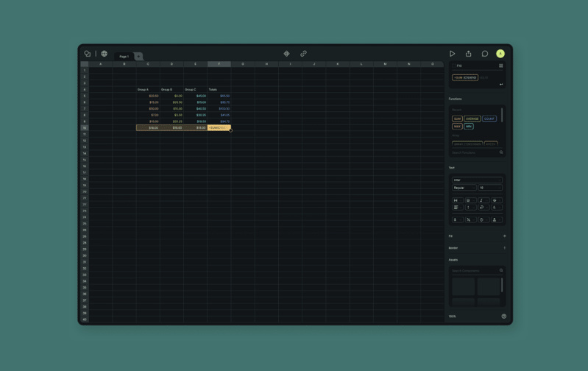This screenshot has height=371, width=588.
Task: Open the Inter font family dropdown
Action: [x=477, y=180]
